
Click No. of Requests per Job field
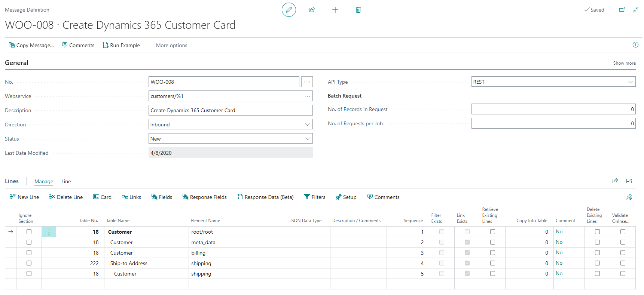[553, 123]
